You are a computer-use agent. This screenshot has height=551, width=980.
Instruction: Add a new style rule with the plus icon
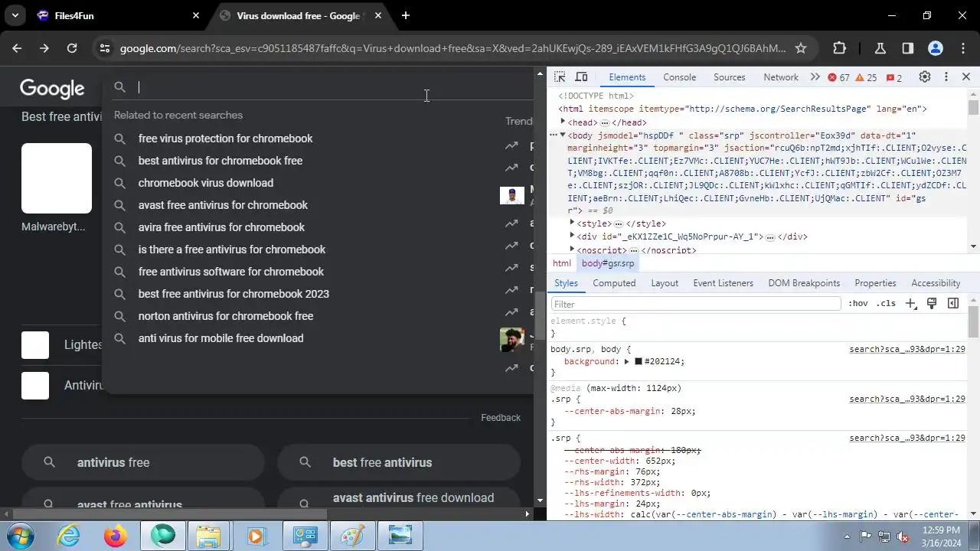point(910,304)
